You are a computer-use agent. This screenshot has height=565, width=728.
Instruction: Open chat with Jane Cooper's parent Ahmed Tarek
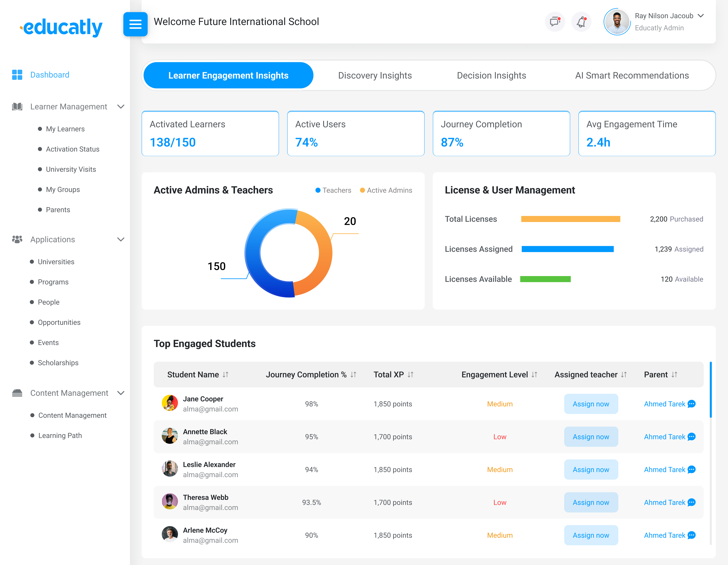692,404
